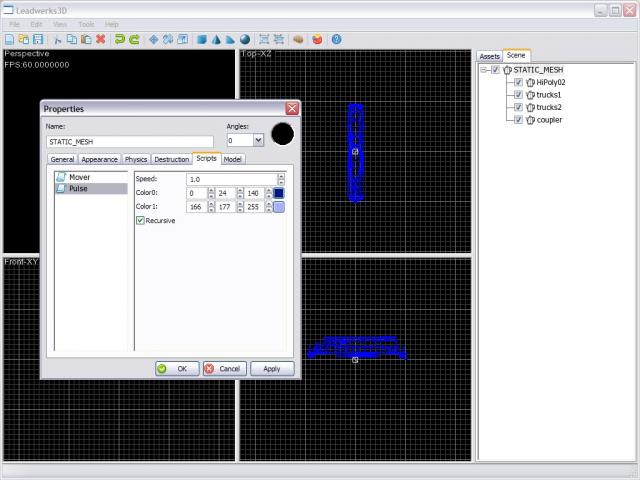This screenshot has height=480, width=640.
Task: Click the blue Help icon
Action: pyautogui.click(x=336, y=39)
